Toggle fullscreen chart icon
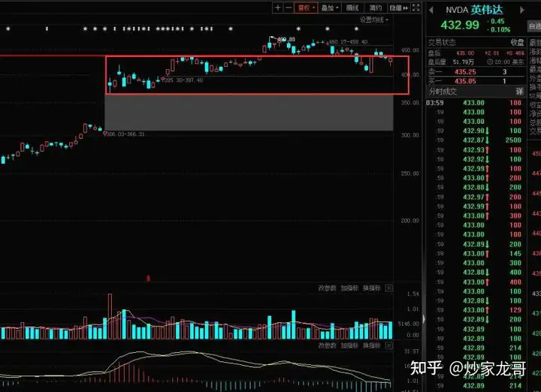This screenshot has height=392, width=541. 416,8
